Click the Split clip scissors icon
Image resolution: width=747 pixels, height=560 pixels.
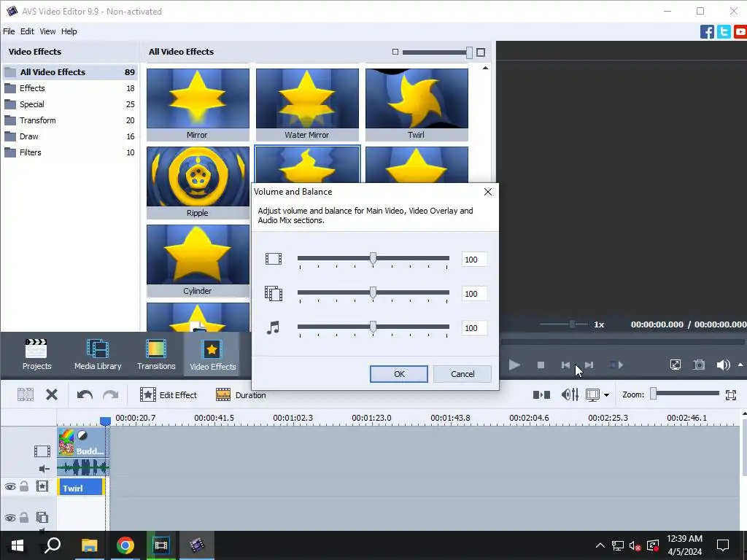point(26,394)
